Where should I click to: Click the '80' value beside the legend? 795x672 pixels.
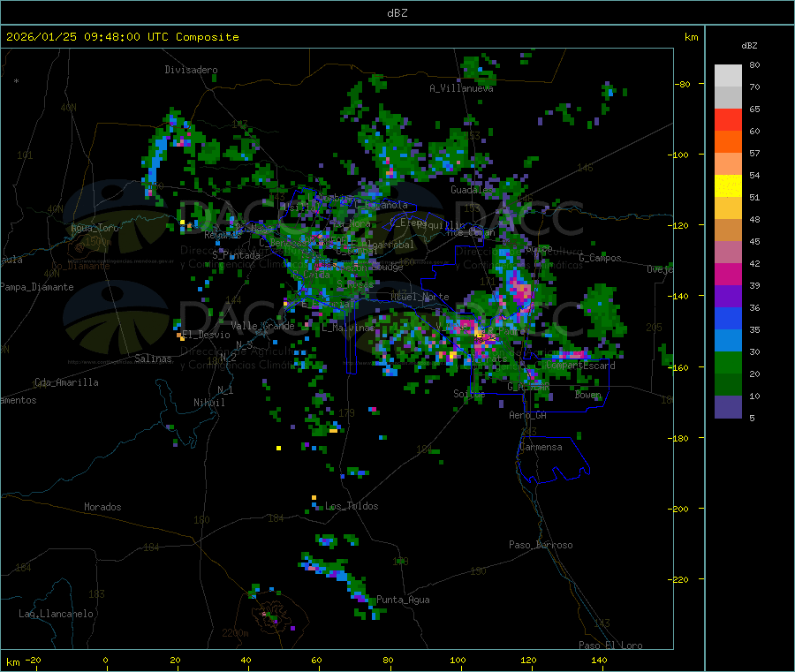(x=754, y=64)
